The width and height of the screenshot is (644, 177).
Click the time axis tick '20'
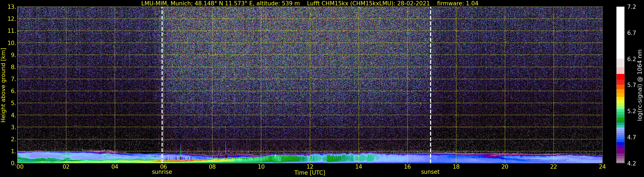coord(505,167)
